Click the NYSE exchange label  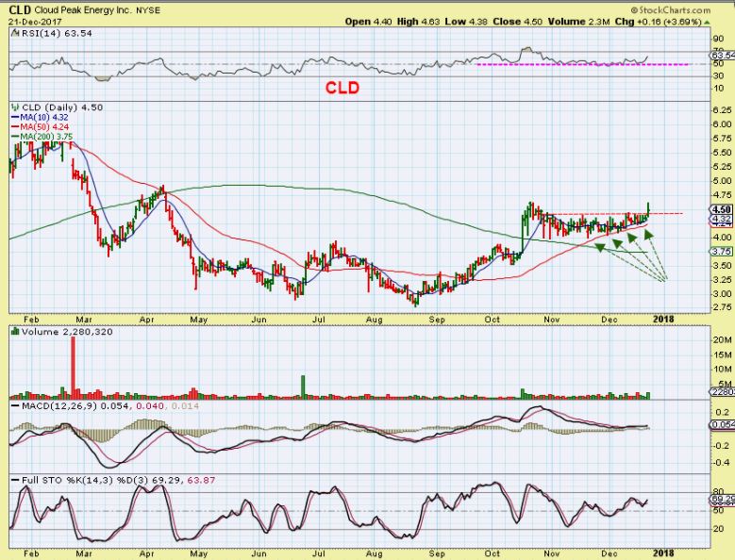point(147,10)
